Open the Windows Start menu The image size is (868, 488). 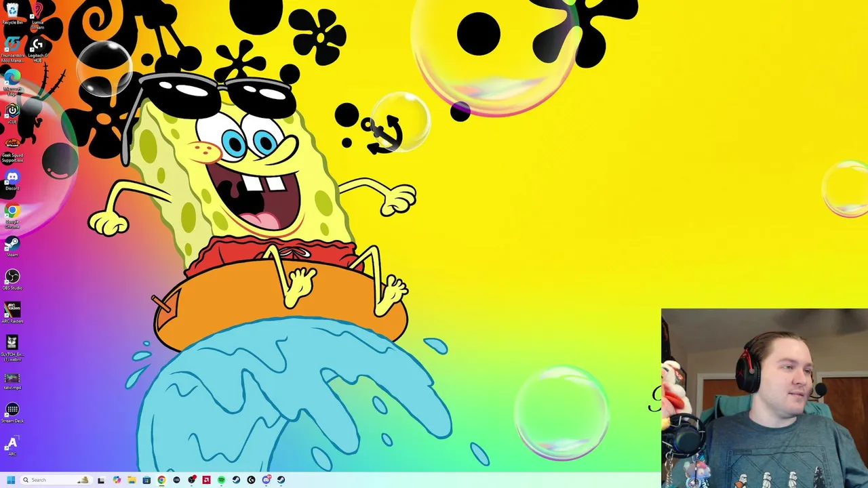(11, 480)
